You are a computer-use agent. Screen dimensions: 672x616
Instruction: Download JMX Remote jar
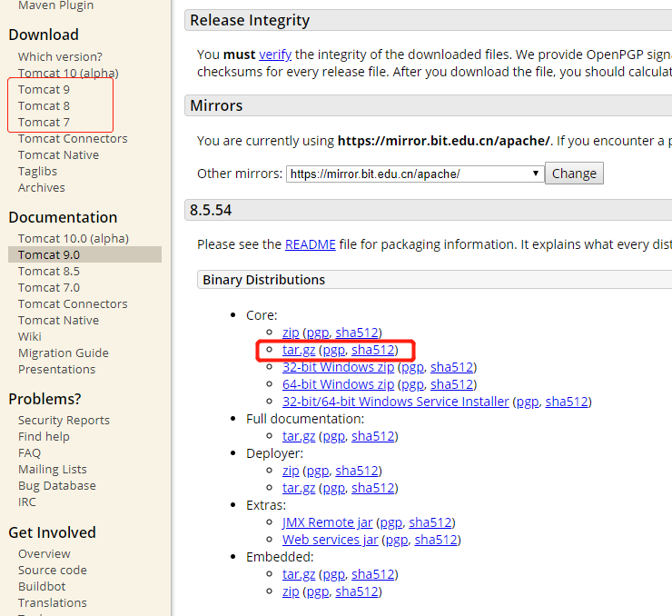[x=328, y=522]
